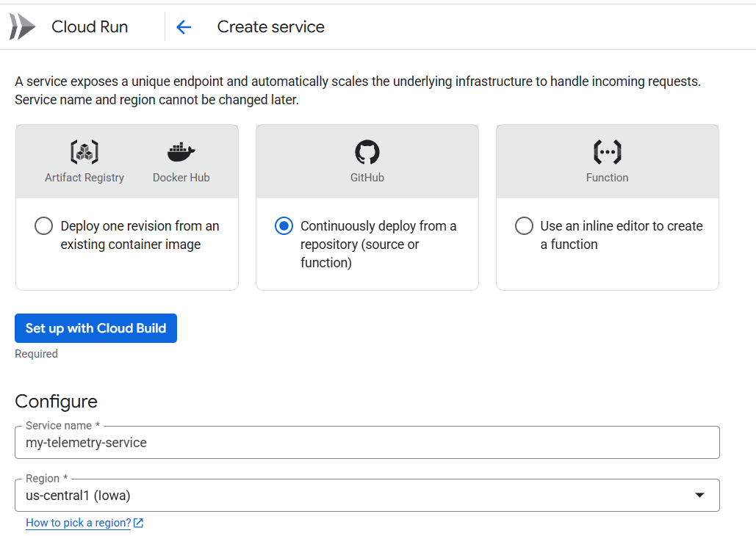Click the external link icon beside region help

[x=138, y=523]
